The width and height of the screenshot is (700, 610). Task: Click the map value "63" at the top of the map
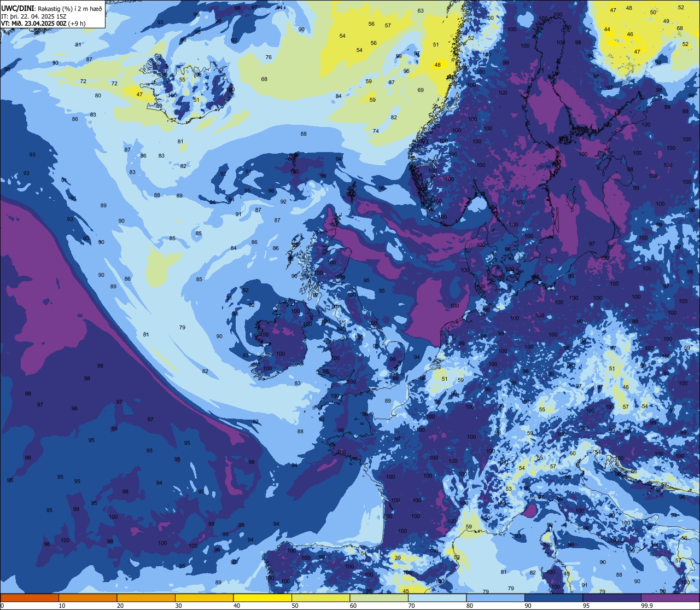pyautogui.click(x=421, y=11)
